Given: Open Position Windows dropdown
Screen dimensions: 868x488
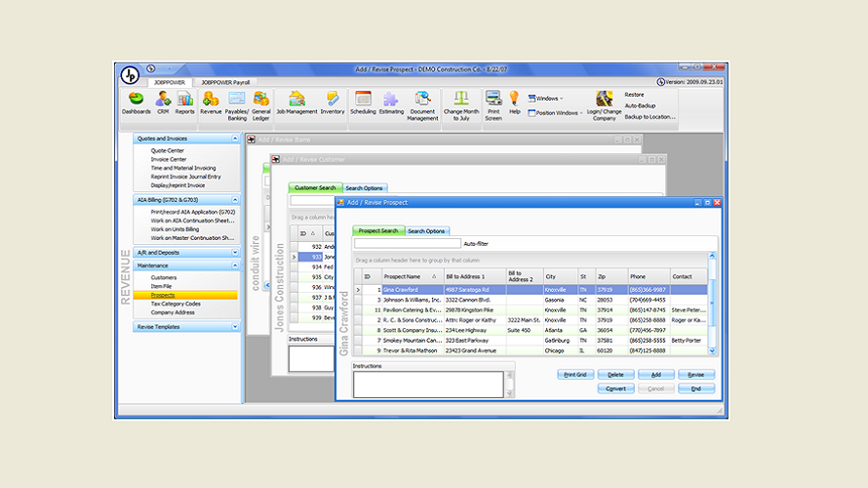Looking at the screenshot, I should pyautogui.click(x=555, y=113).
